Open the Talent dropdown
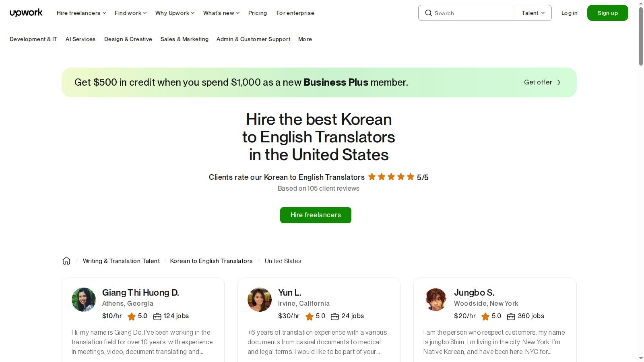The image size is (644, 362). pos(533,13)
